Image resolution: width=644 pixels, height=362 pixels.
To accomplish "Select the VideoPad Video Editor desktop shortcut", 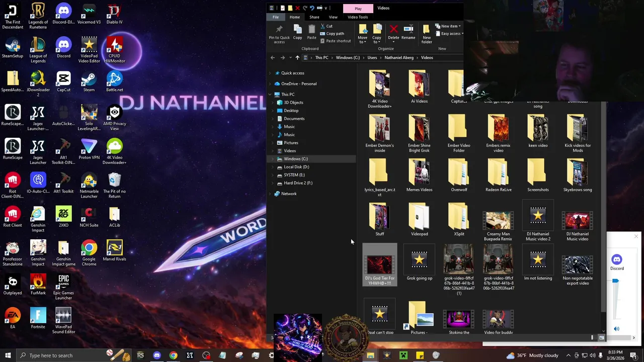I will coord(89,50).
